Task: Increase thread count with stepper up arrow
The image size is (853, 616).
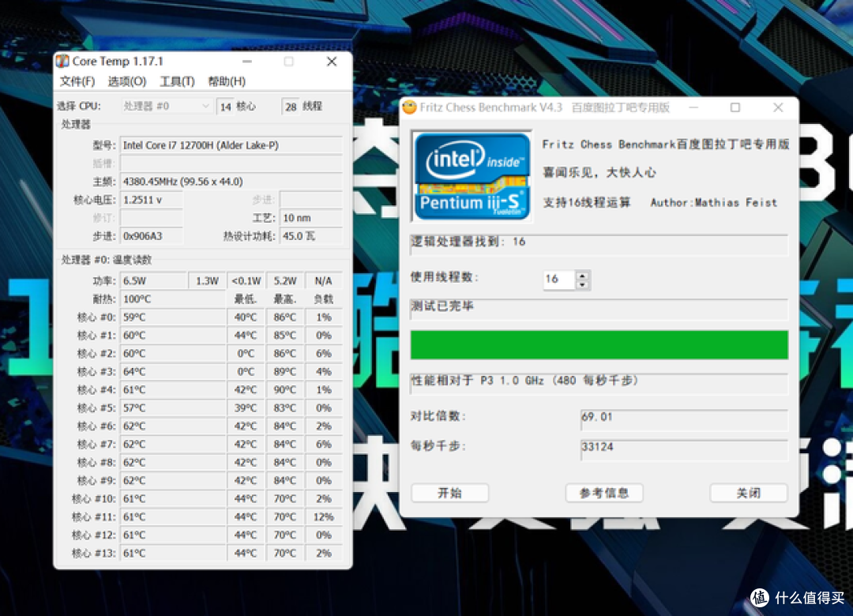Action: [583, 275]
